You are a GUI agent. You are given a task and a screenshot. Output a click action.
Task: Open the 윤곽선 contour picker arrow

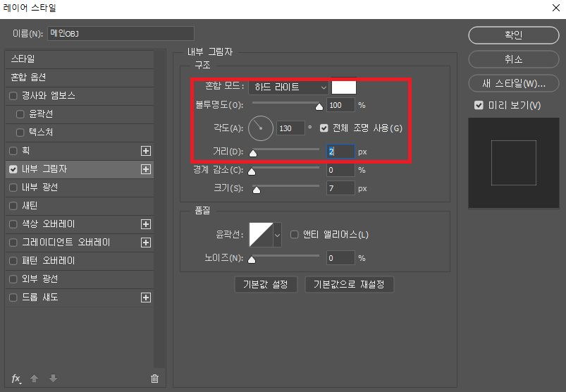pyautogui.click(x=277, y=235)
